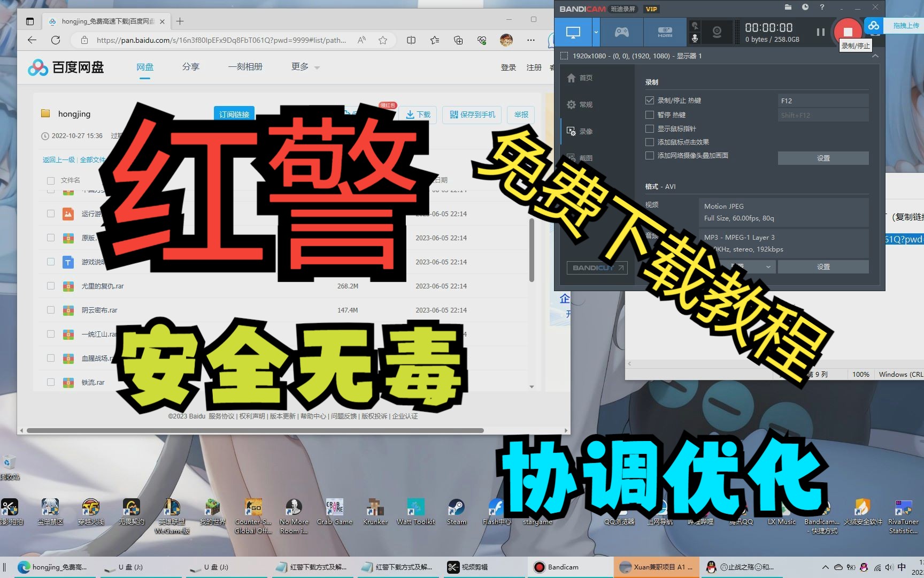Image resolution: width=924 pixels, height=578 pixels.
Task: Enable 添加鼠标点击效果 checkbox
Action: [650, 142]
